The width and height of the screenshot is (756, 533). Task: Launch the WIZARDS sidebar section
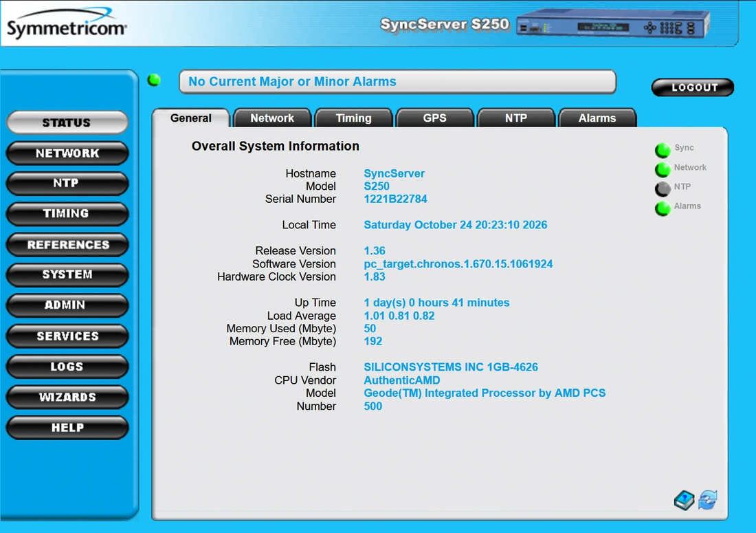(67, 397)
